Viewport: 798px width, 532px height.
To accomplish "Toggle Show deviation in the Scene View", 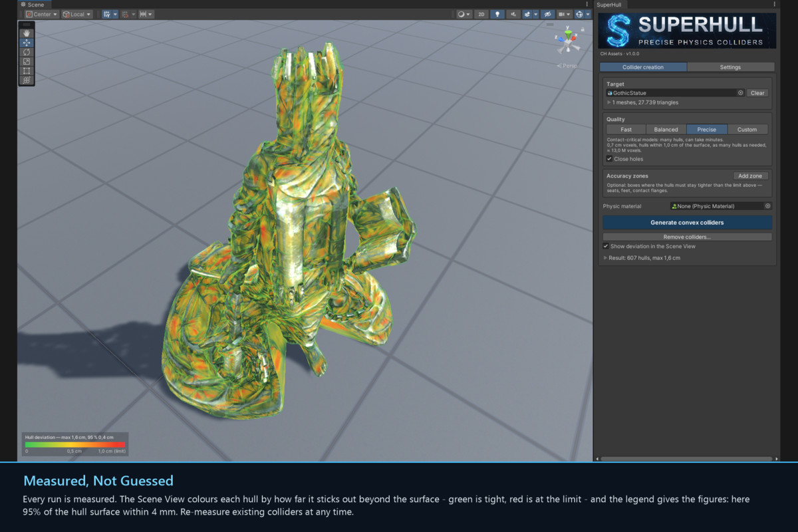I will [x=606, y=246].
